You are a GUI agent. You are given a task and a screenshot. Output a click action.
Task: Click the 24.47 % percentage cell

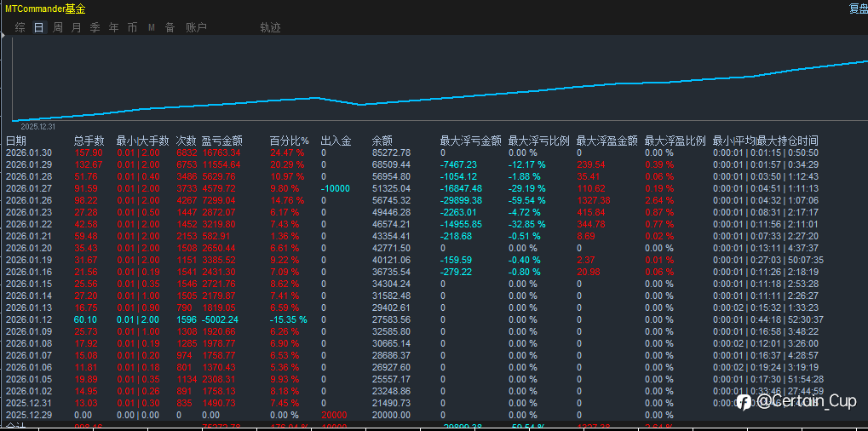pos(287,152)
